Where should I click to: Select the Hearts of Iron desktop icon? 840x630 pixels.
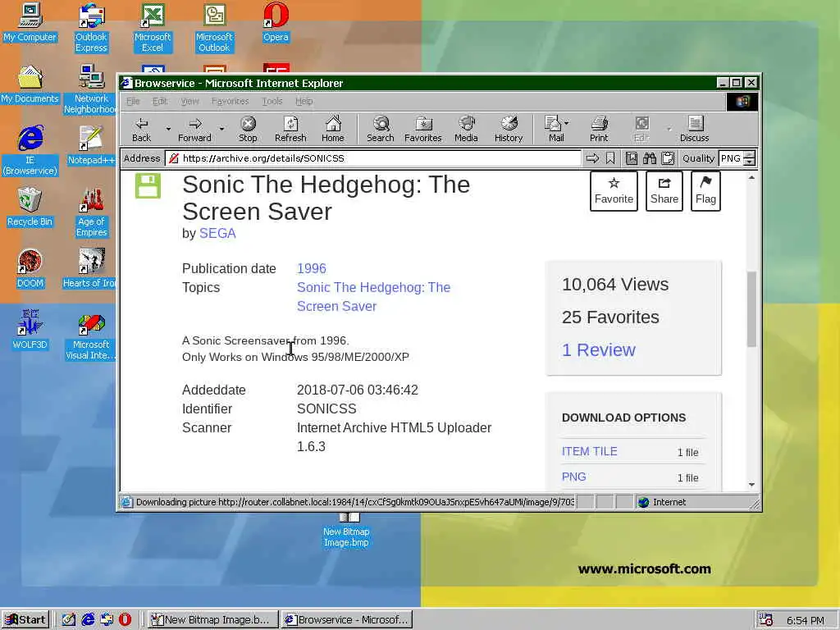pos(90,268)
